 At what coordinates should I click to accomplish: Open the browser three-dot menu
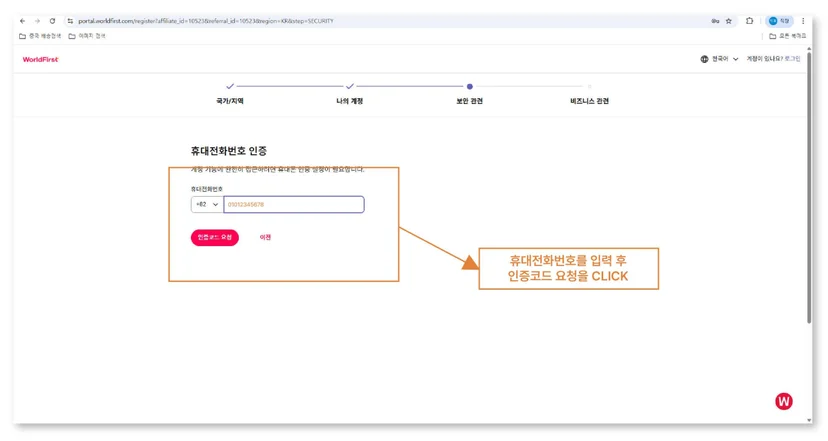click(803, 21)
